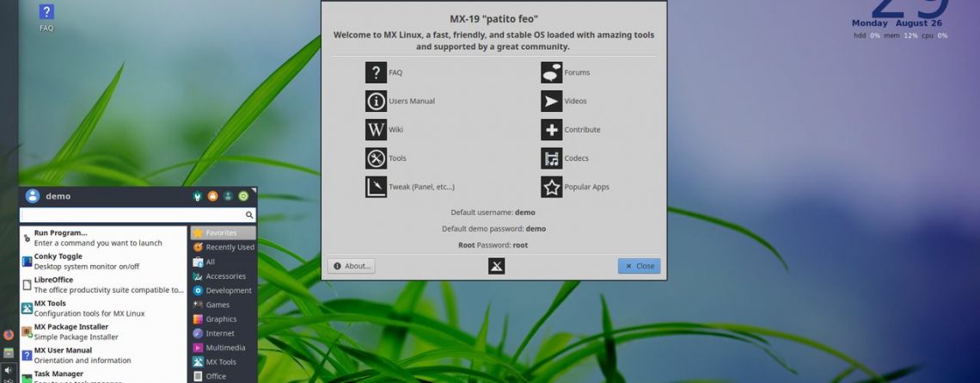980x383 pixels.
Task: Open the file manager icon on the panel
Action: click(8, 352)
